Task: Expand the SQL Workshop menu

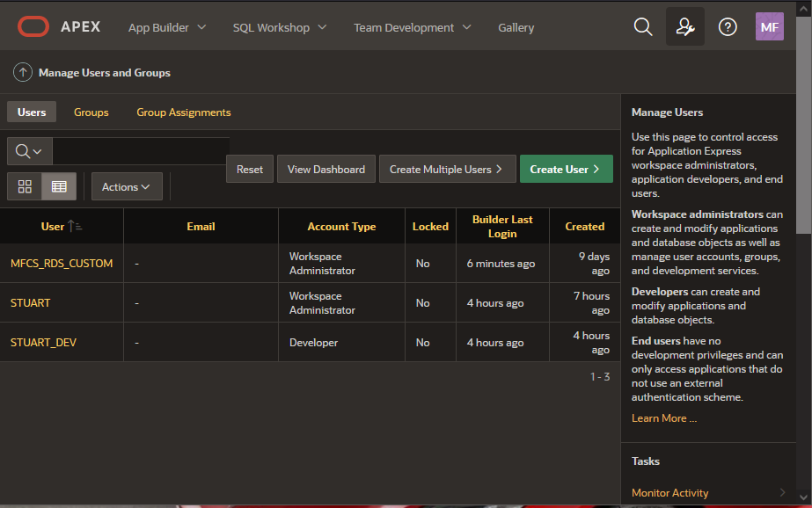Action: [x=279, y=27]
